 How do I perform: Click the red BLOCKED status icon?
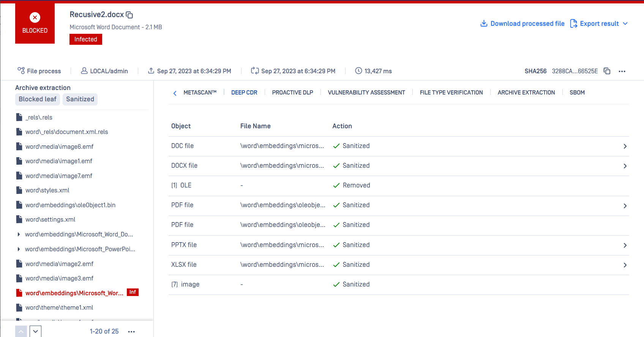pos(35,17)
